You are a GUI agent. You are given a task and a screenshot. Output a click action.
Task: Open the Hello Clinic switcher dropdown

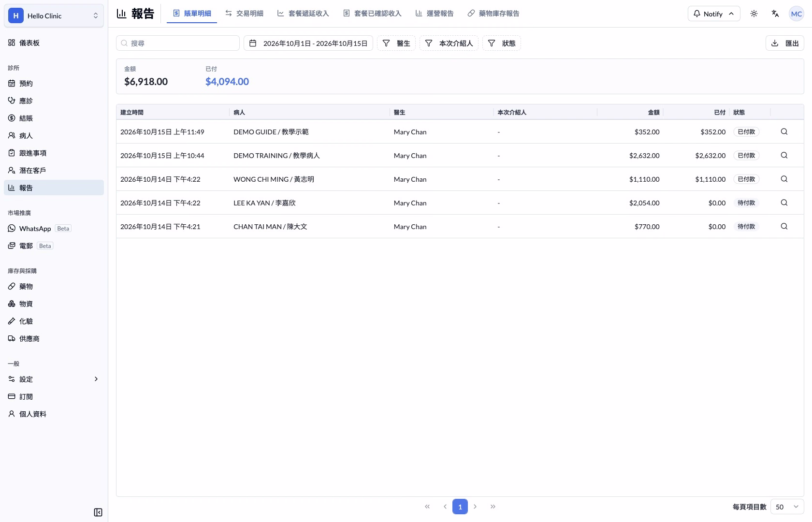click(x=54, y=15)
